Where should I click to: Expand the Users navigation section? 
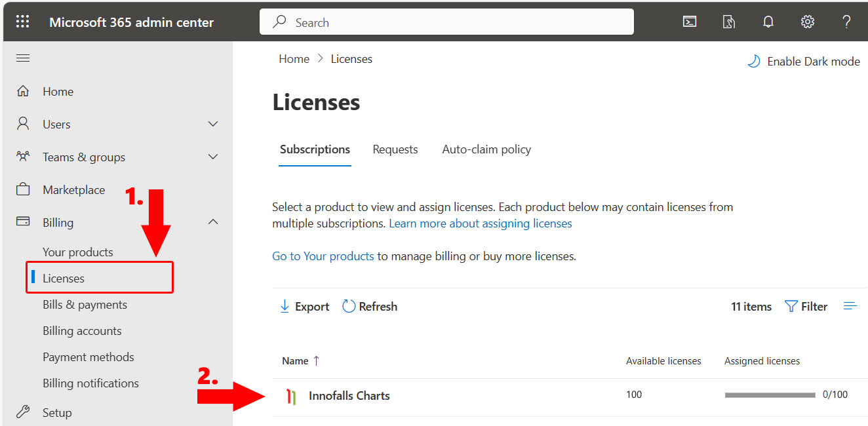pyautogui.click(x=212, y=124)
